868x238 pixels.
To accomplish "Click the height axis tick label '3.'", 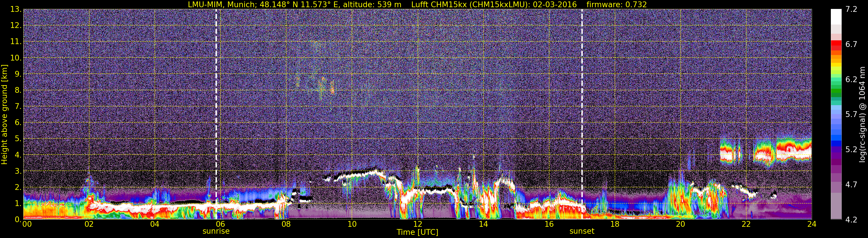I will (18, 171).
